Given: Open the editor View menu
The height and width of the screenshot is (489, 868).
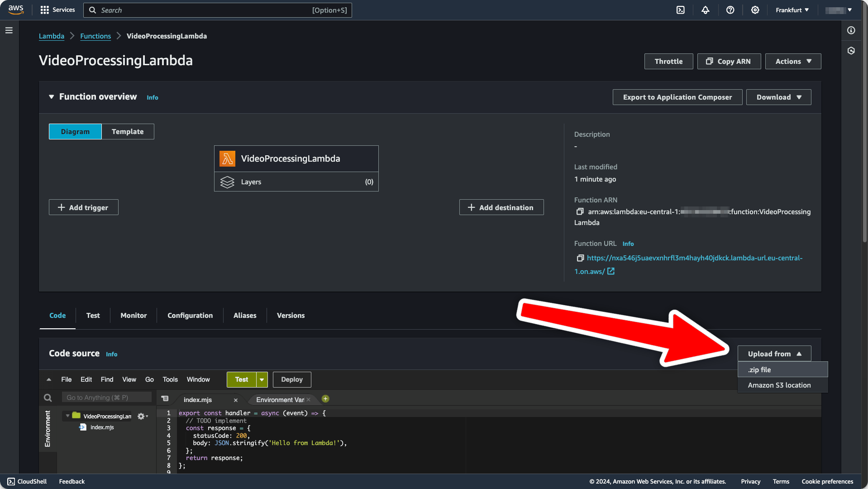Looking at the screenshot, I should coord(129,380).
